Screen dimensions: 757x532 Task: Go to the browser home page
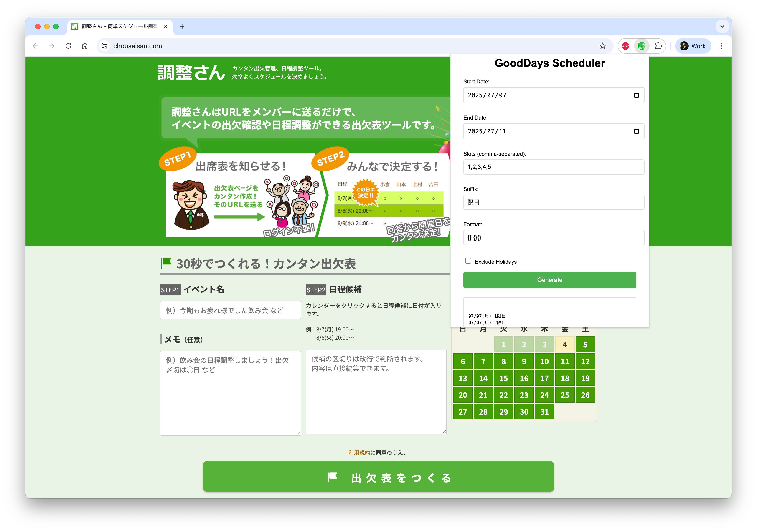85,46
